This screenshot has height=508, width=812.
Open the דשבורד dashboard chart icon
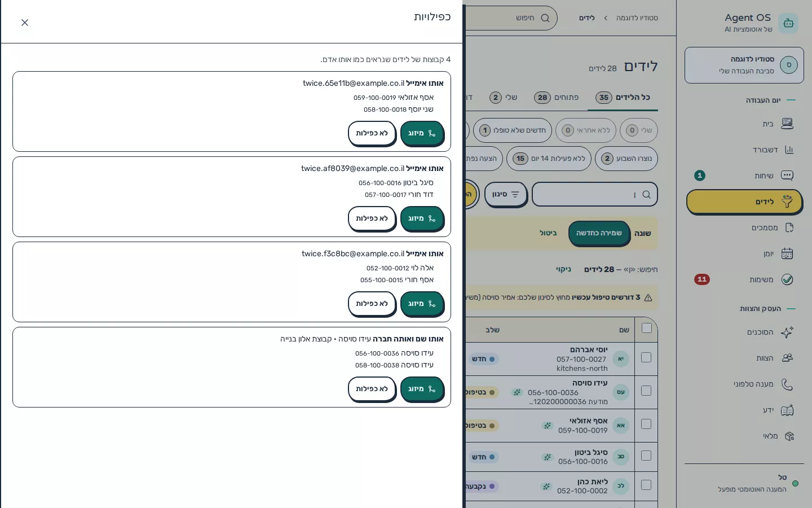pos(789,150)
